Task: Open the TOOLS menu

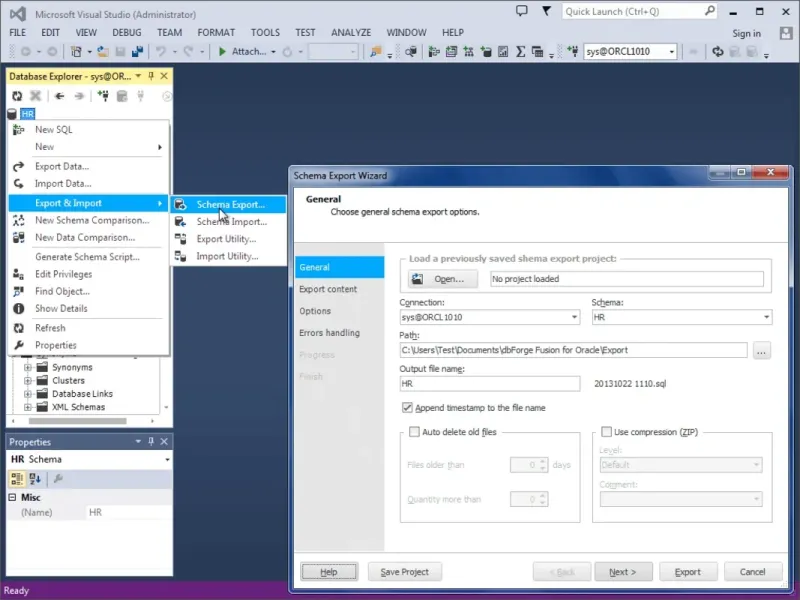Action: (x=265, y=32)
